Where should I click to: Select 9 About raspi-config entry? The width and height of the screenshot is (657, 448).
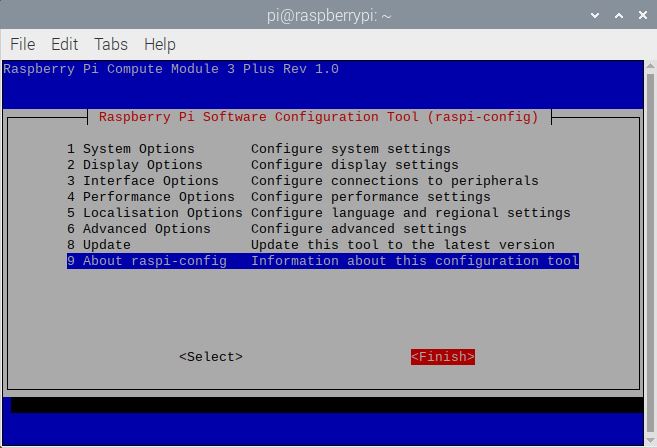tap(323, 261)
